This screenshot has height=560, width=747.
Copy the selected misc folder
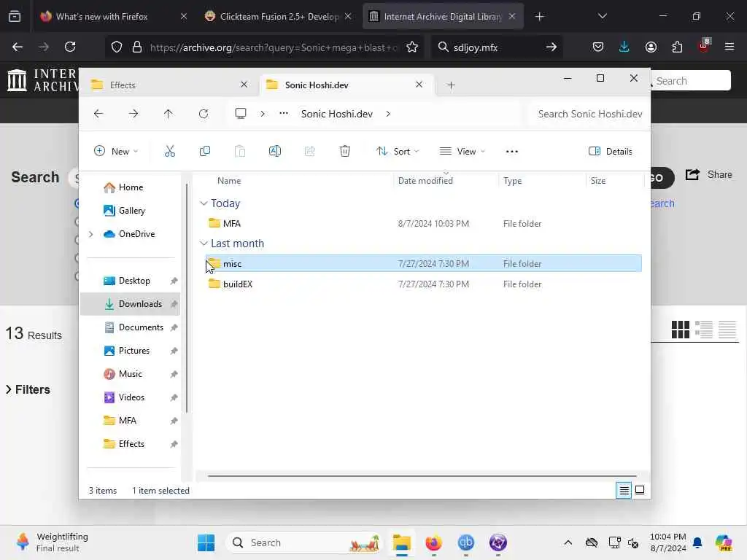tap(205, 152)
